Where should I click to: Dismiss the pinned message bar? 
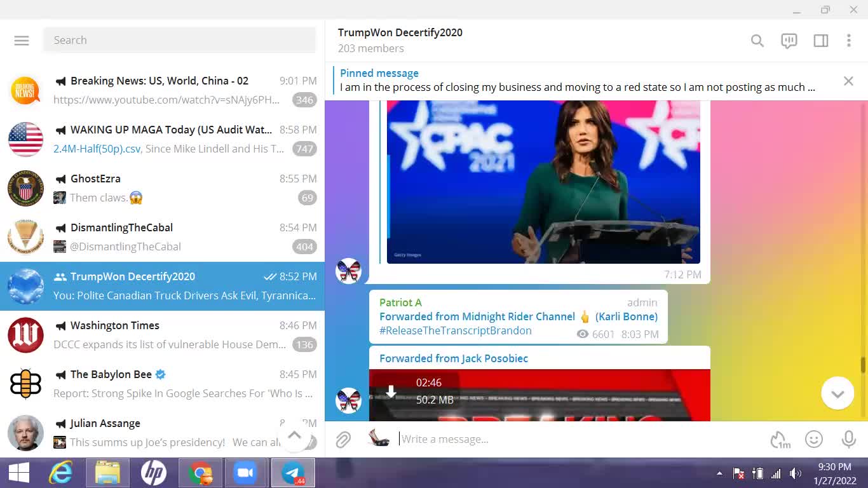(x=848, y=81)
